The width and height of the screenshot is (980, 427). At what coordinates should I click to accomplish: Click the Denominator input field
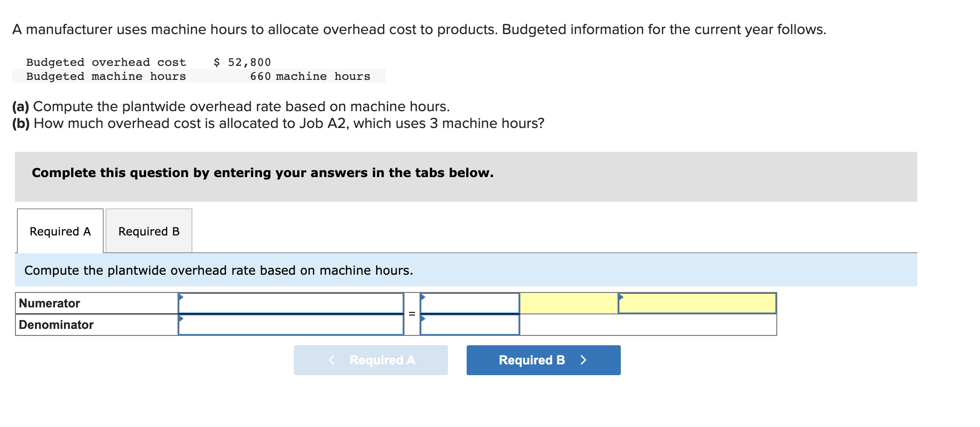click(x=290, y=324)
